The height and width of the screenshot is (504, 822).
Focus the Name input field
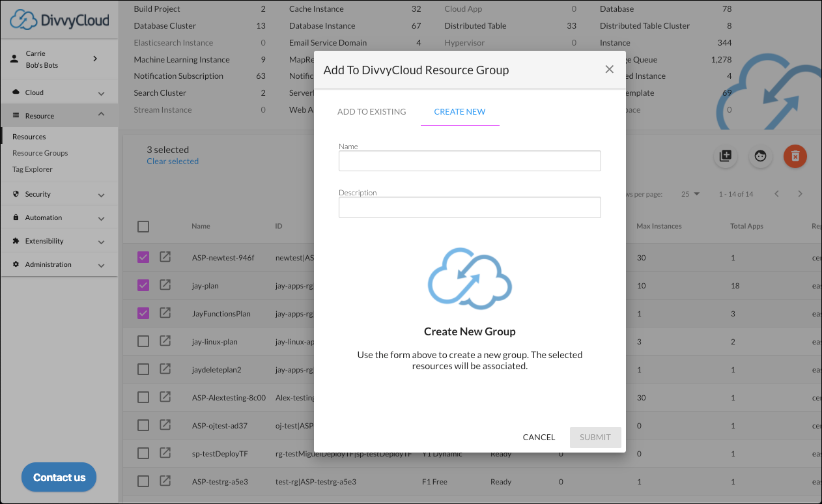click(x=470, y=161)
